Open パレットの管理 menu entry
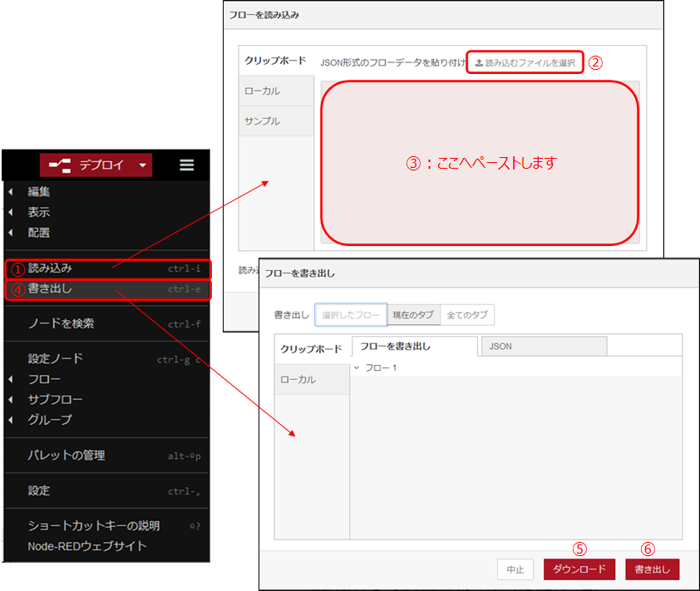This screenshot has height=591, width=700. coord(67,456)
